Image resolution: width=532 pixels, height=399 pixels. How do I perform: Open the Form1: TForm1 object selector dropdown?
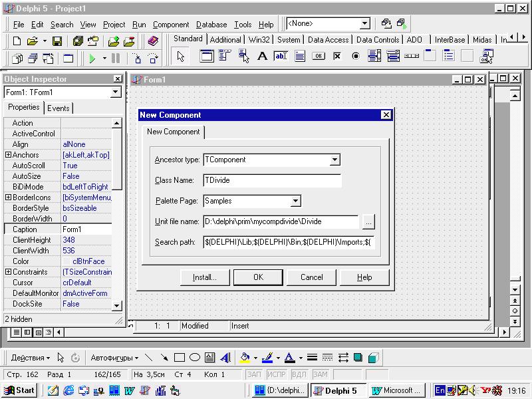click(x=115, y=92)
